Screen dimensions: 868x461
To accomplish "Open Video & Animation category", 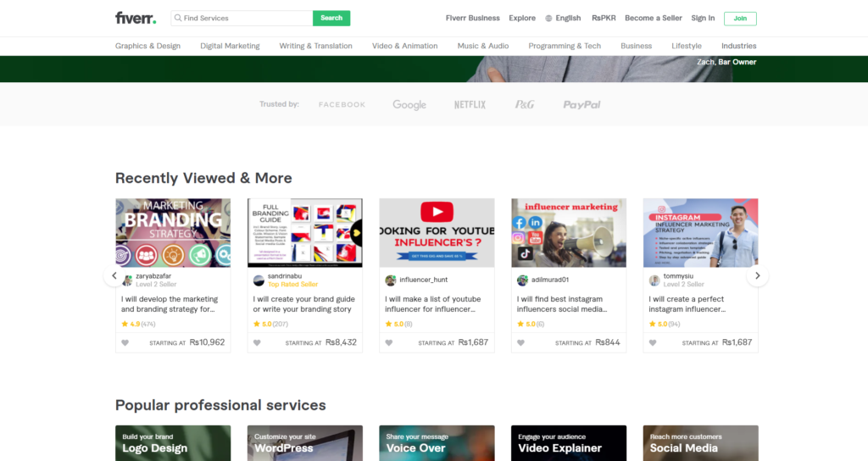I will (404, 46).
